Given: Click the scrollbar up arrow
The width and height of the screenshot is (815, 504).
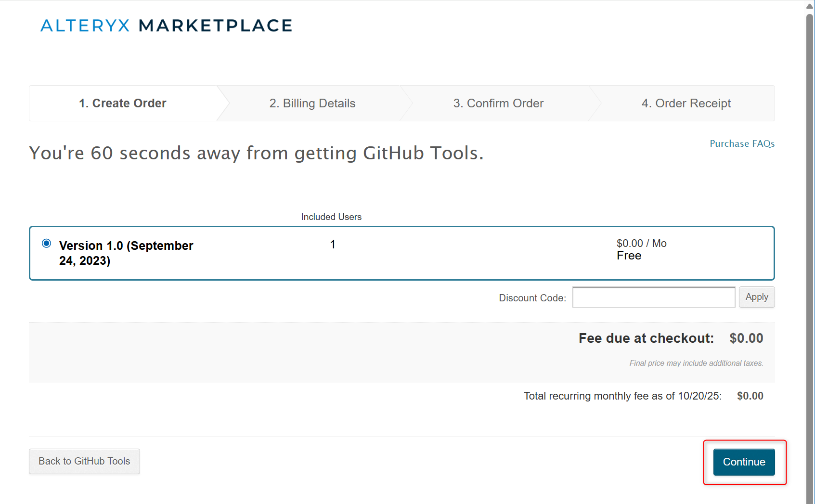Looking at the screenshot, I should coord(810,6).
